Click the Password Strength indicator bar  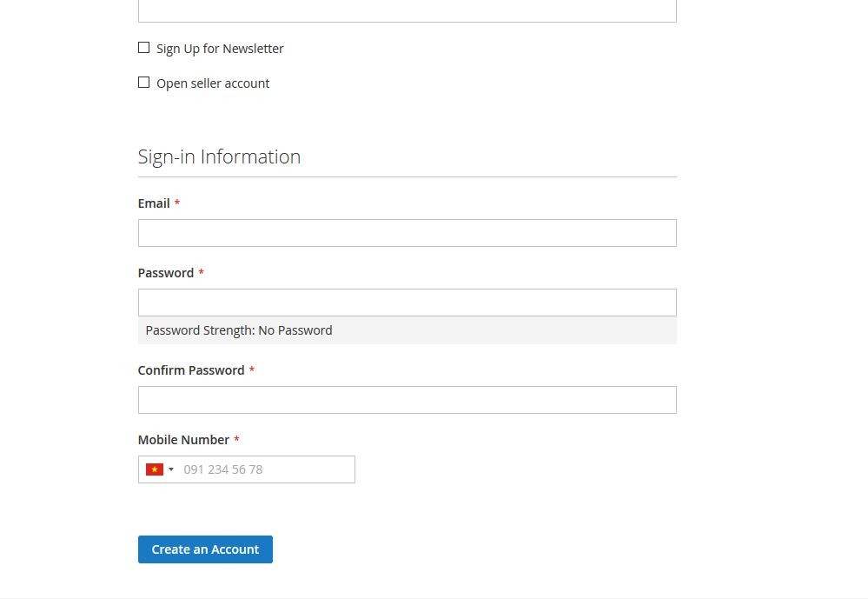pyautogui.click(x=407, y=331)
